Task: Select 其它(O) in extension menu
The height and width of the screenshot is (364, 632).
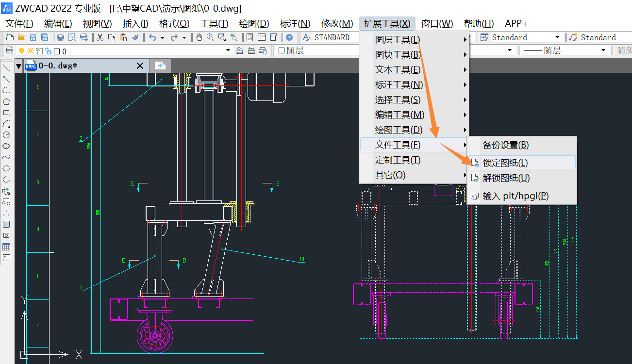Action: [415, 175]
